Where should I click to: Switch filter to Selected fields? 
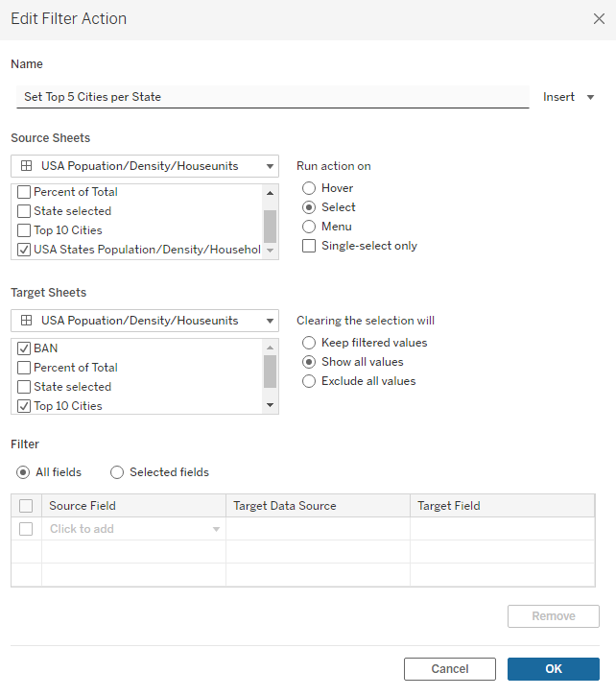coord(117,472)
